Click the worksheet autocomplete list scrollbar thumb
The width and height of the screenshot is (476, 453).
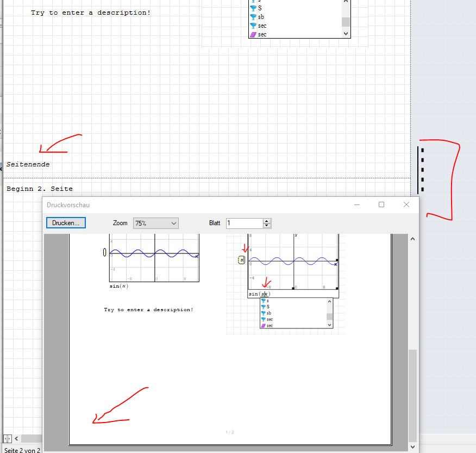point(346,22)
